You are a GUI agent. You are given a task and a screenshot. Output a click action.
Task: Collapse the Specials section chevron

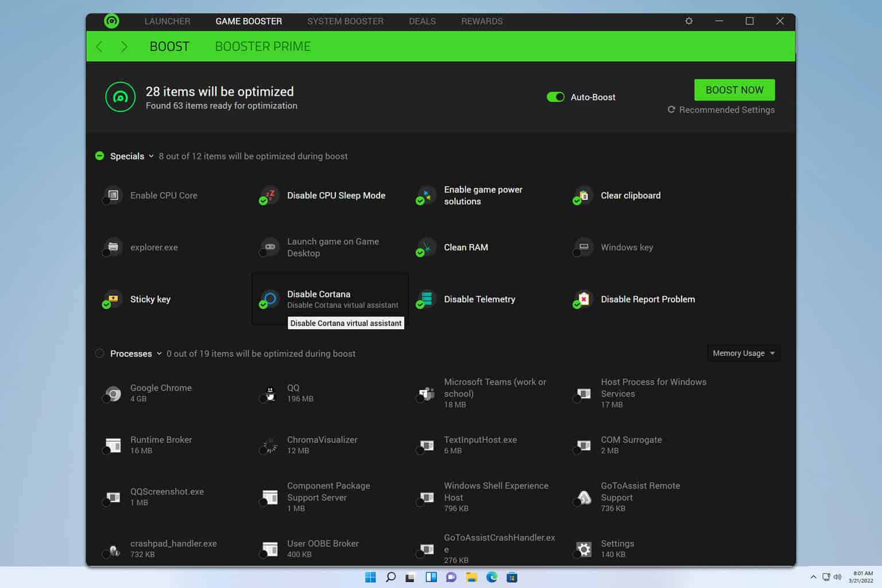tap(151, 156)
